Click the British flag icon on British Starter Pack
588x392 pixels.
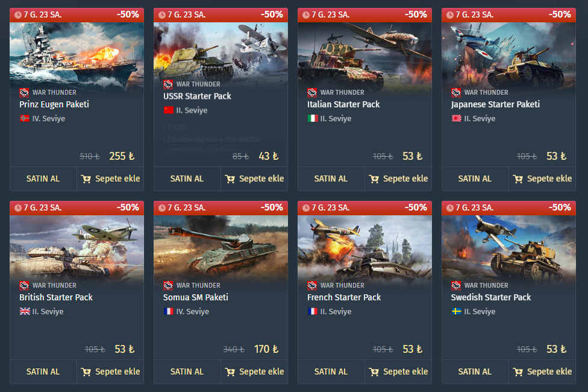tap(25, 311)
